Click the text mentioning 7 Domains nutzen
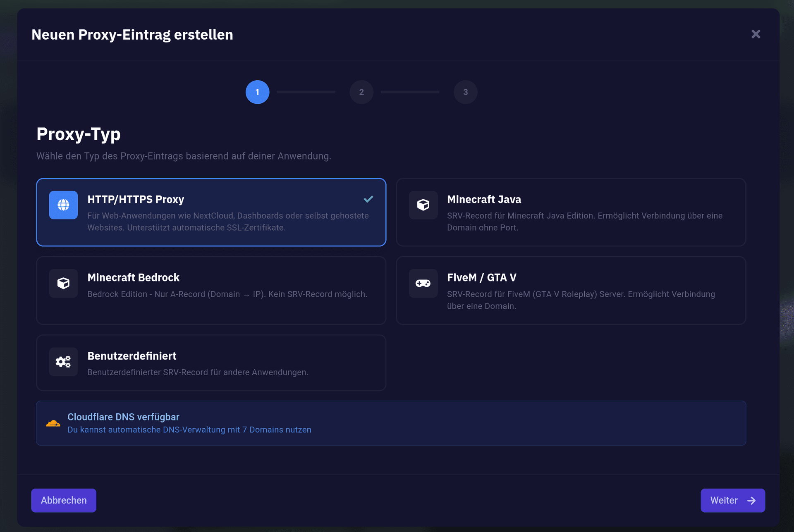 pyautogui.click(x=189, y=430)
